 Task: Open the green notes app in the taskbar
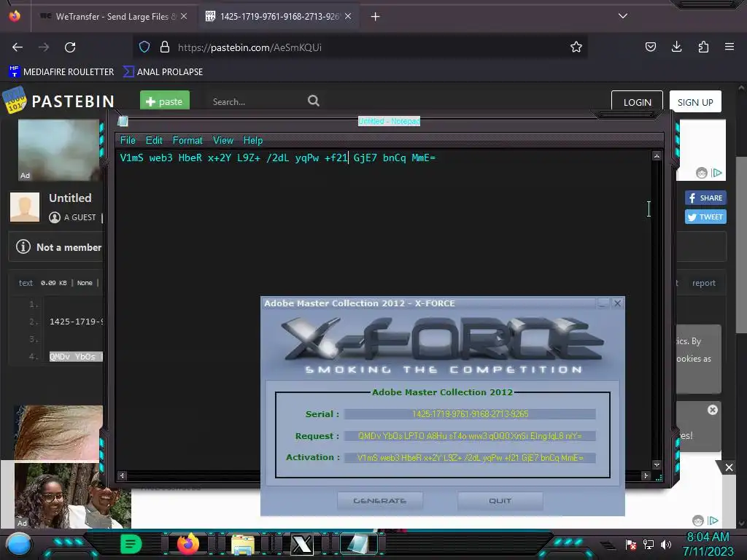click(131, 544)
